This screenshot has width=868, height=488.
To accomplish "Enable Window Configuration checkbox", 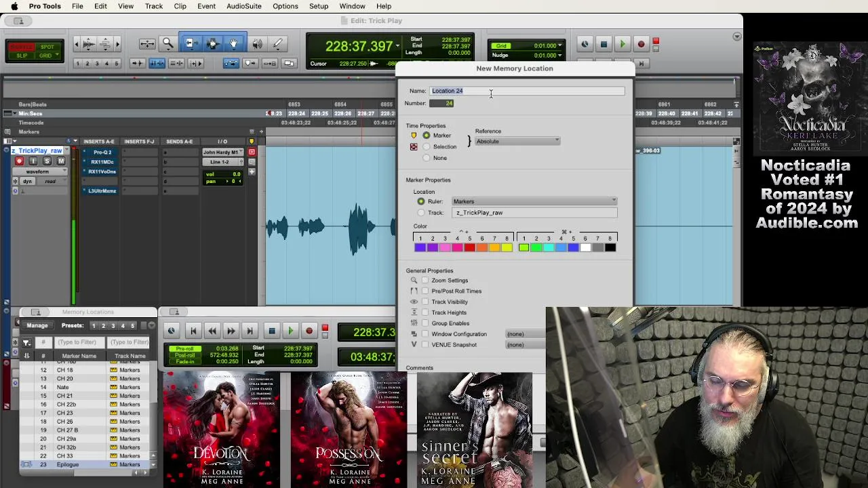I will pos(425,334).
